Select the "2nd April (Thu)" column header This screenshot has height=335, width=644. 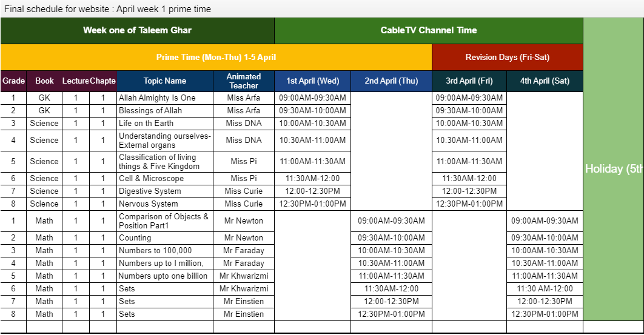[x=391, y=81]
